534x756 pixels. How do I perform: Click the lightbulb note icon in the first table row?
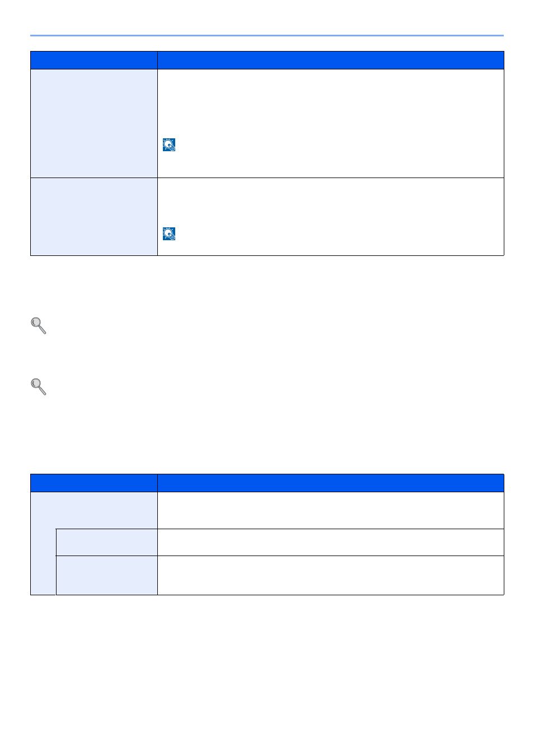(x=169, y=145)
